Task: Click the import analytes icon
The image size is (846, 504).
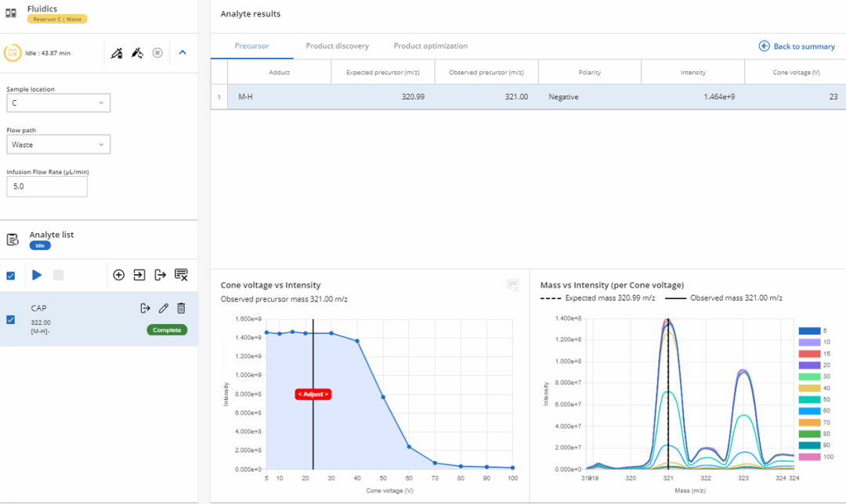Action: pos(139,275)
